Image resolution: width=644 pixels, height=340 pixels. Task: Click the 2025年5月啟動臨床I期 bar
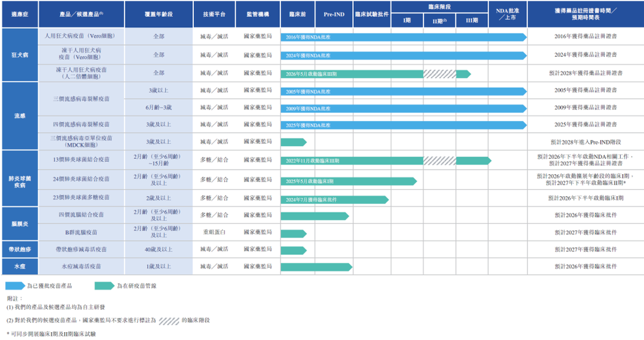click(349, 181)
